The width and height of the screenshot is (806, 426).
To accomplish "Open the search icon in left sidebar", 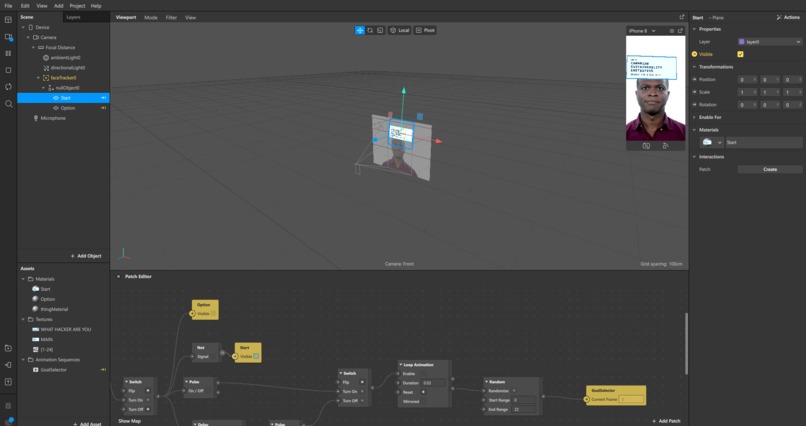I will point(8,104).
